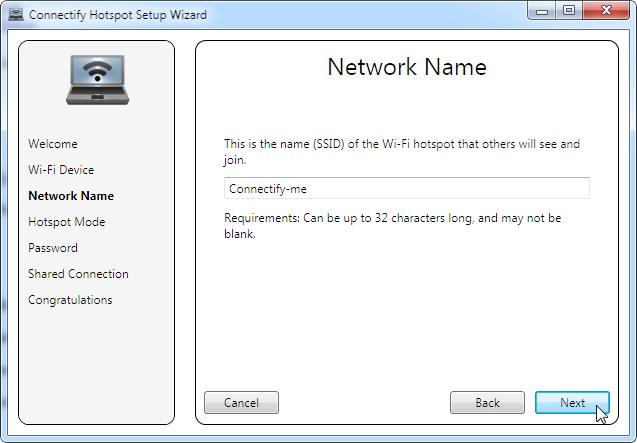Go to the Welcome step

pyautogui.click(x=53, y=144)
